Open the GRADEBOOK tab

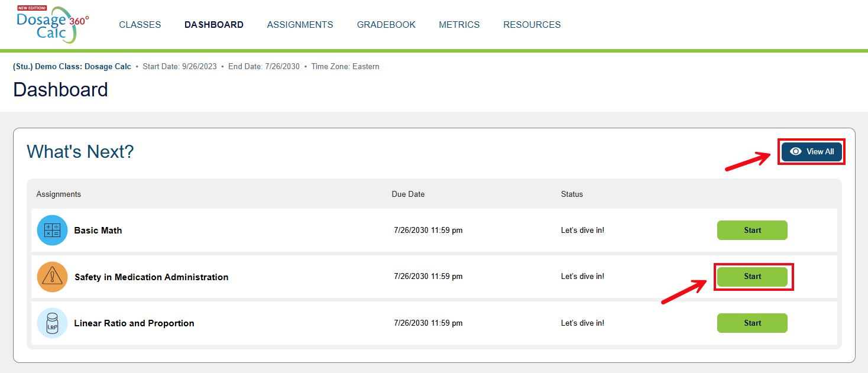386,24
